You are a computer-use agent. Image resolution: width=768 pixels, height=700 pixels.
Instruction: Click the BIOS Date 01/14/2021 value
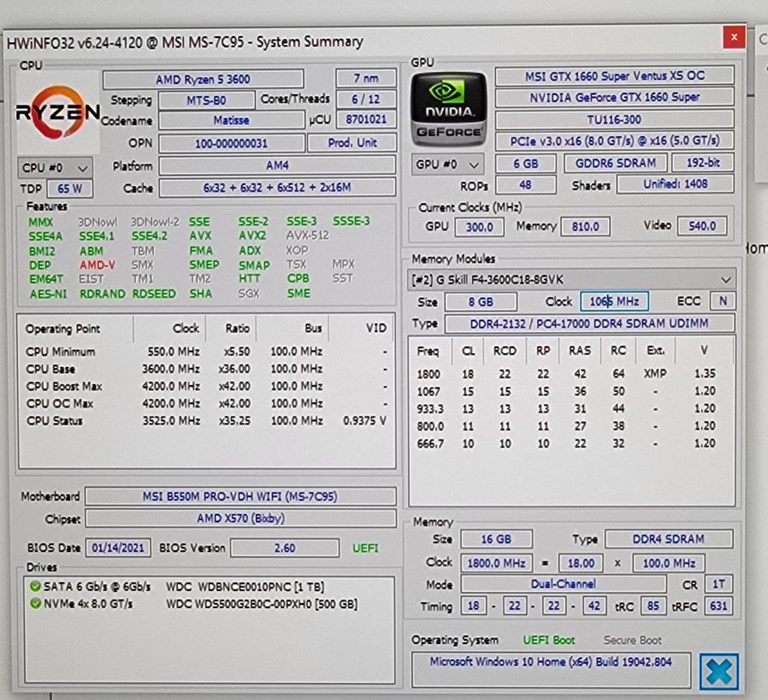(x=118, y=548)
